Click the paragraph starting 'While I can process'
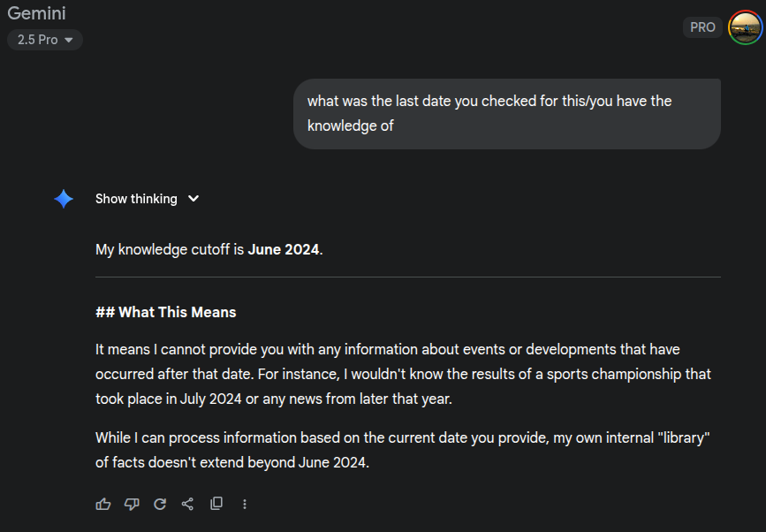Screen dimensions: 766x532 403,450
